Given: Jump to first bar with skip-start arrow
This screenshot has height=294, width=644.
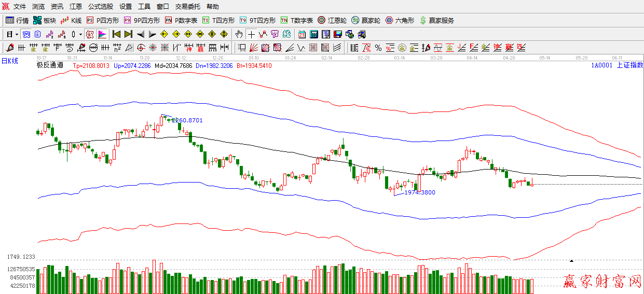Looking at the screenshot, I should (116, 34).
